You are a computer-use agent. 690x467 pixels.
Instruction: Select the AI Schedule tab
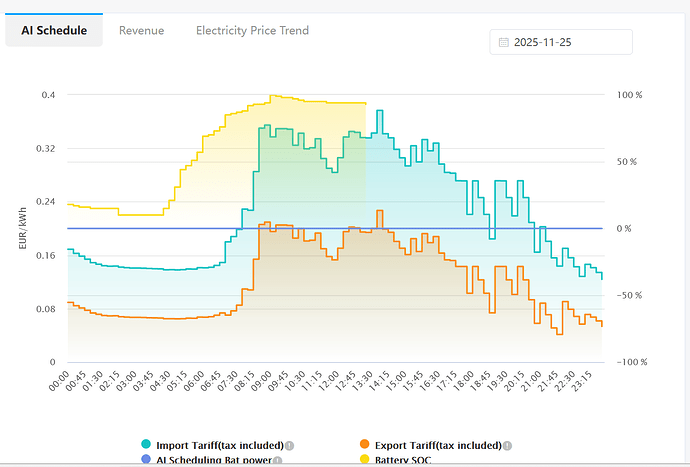(54, 31)
